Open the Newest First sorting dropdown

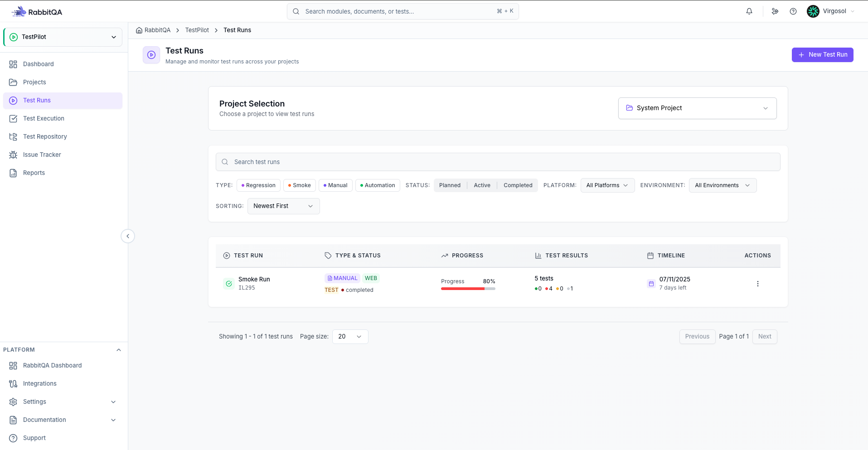pos(283,206)
